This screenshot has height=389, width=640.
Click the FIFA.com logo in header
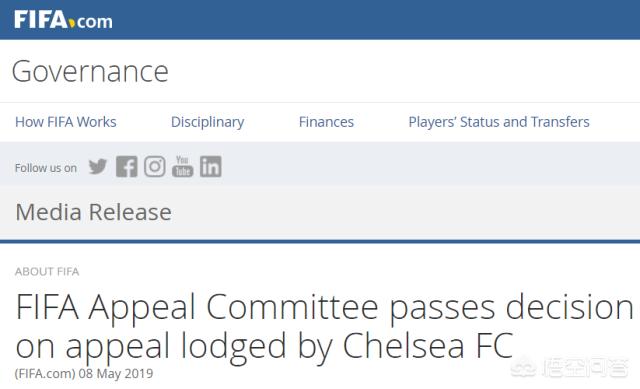[x=63, y=20]
